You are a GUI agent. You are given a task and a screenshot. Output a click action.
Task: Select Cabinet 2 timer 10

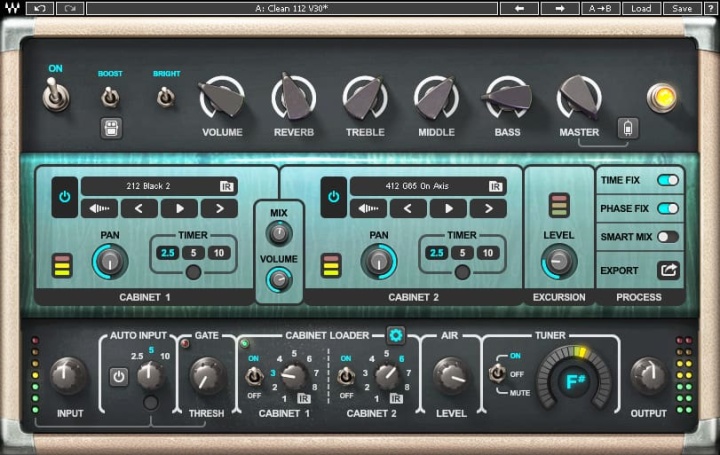tap(488, 253)
